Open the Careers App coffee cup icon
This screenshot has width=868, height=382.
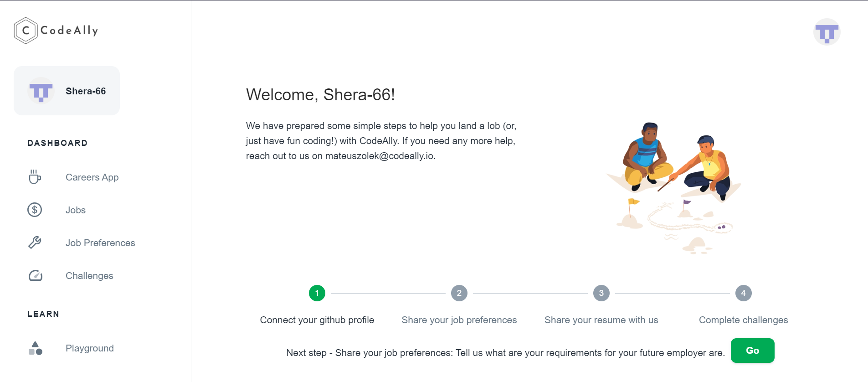35,177
